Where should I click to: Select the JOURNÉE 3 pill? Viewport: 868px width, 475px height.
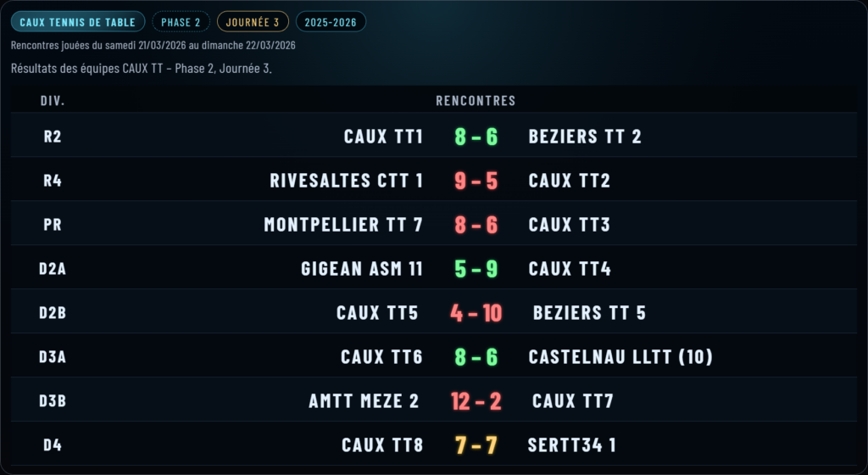coord(253,22)
